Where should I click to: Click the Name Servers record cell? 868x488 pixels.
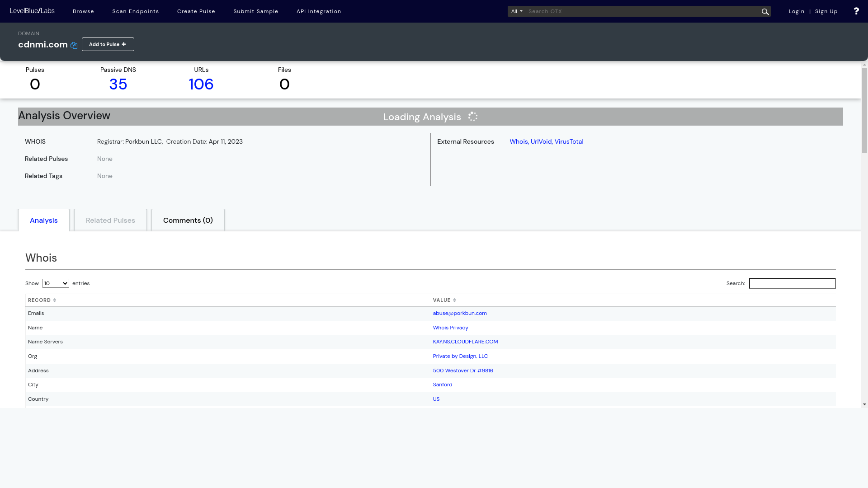[x=45, y=342]
